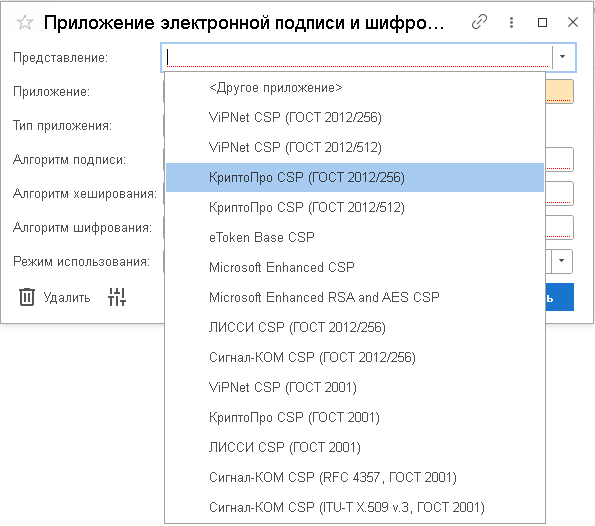Pick КриптоПро CSP (ГОСТ 2012/512)

(355, 207)
